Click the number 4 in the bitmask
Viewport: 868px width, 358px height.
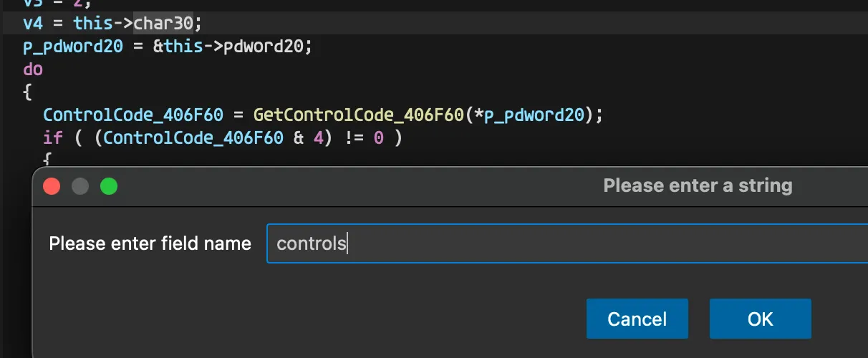[x=319, y=138]
